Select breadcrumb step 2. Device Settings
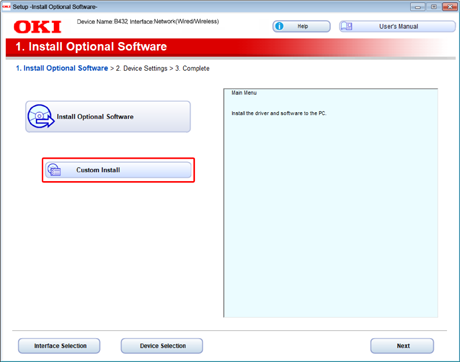The image size is (460, 362). [142, 68]
